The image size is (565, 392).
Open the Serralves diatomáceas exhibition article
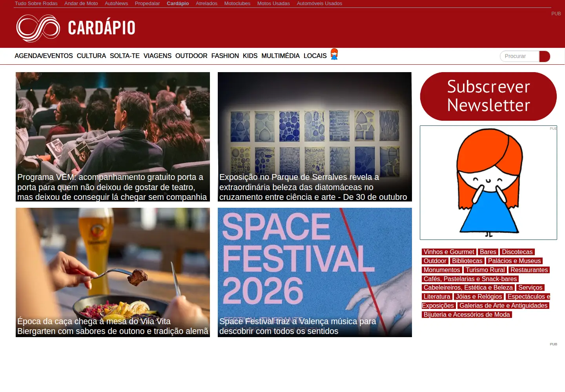pyautogui.click(x=315, y=137)
